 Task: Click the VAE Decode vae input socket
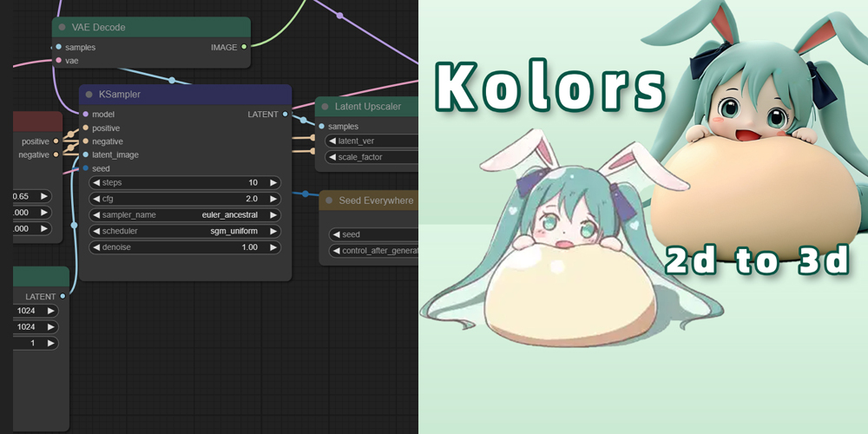59,61
